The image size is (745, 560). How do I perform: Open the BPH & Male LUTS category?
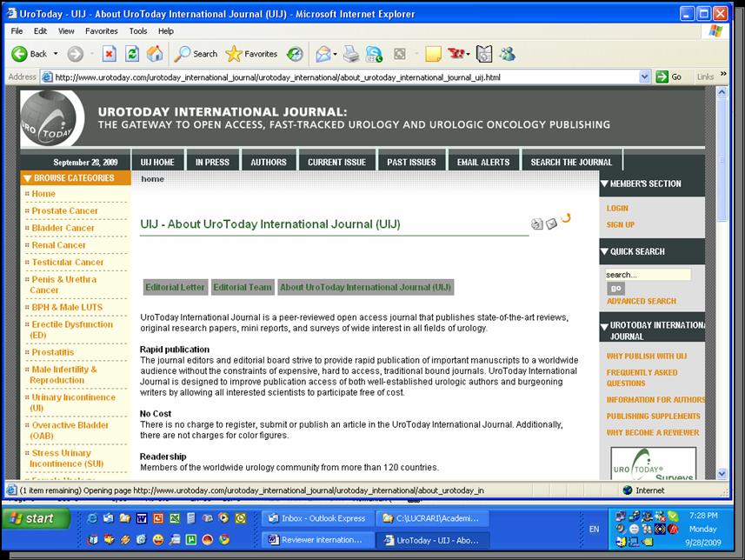(x=67, y=307)
